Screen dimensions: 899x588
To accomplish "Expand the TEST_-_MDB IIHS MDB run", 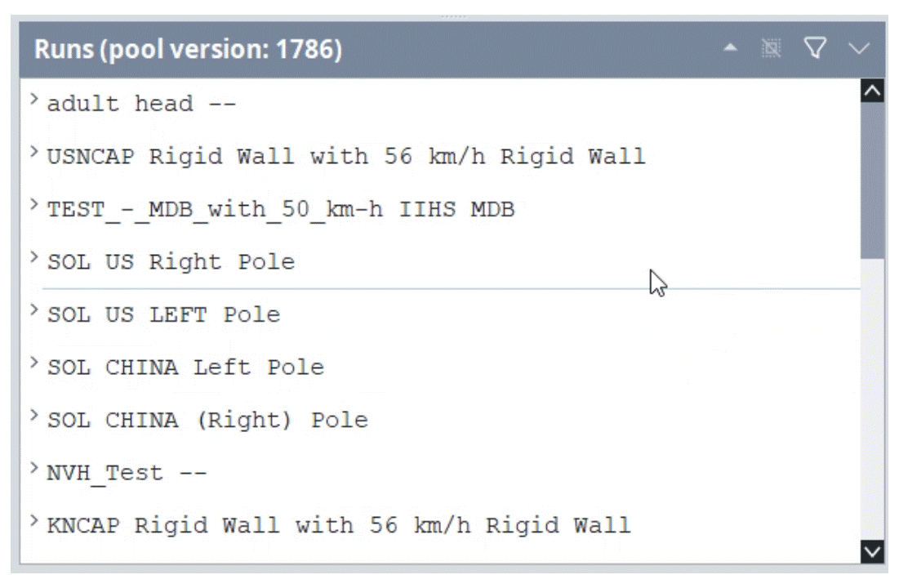I will pos(33,205).
